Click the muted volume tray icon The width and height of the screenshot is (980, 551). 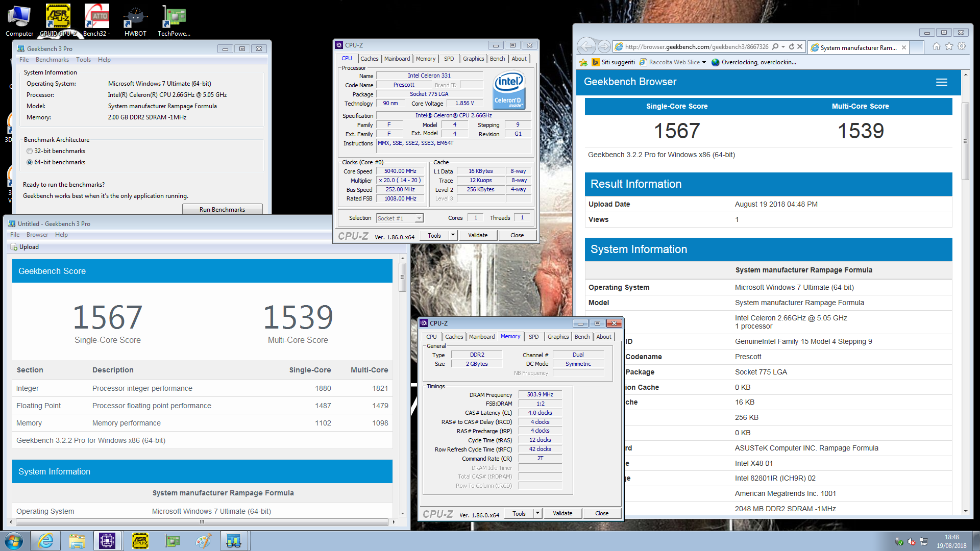pyautogui.click(x=912, y=542)
